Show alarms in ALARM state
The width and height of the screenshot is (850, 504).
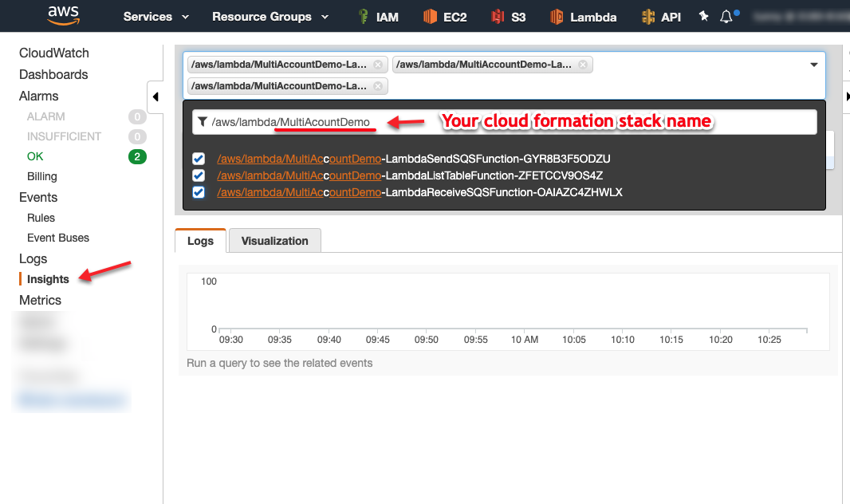click(x=46, y=116)
